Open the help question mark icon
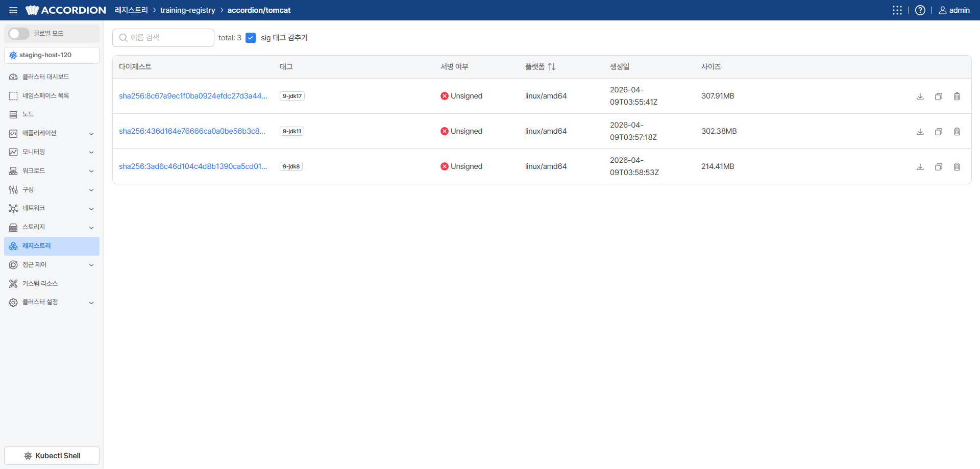 coord(920,10)
